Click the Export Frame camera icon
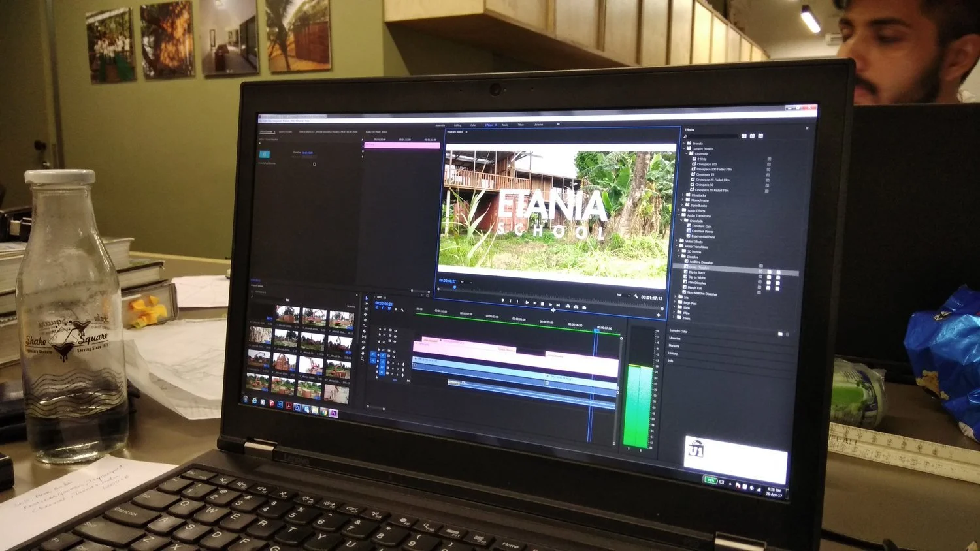Screen dimensions: 980x551 tap(584, 307)
